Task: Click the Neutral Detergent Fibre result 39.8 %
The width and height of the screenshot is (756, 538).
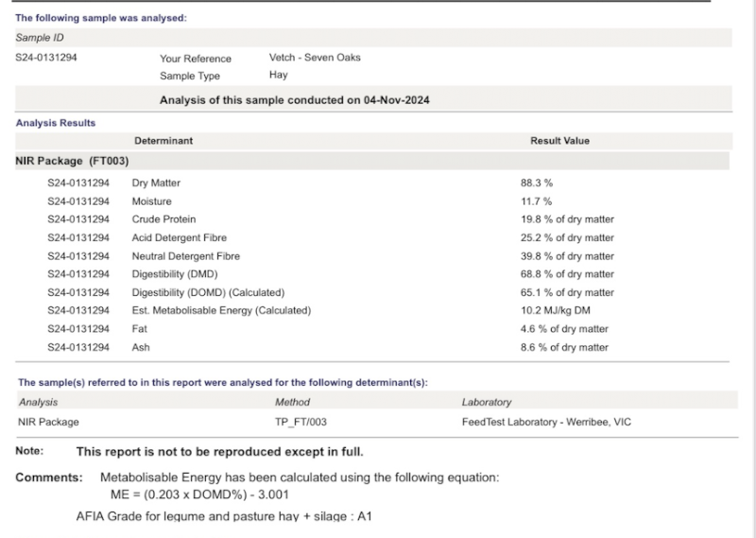Action: pyautogui.click(x=560, y=256)
